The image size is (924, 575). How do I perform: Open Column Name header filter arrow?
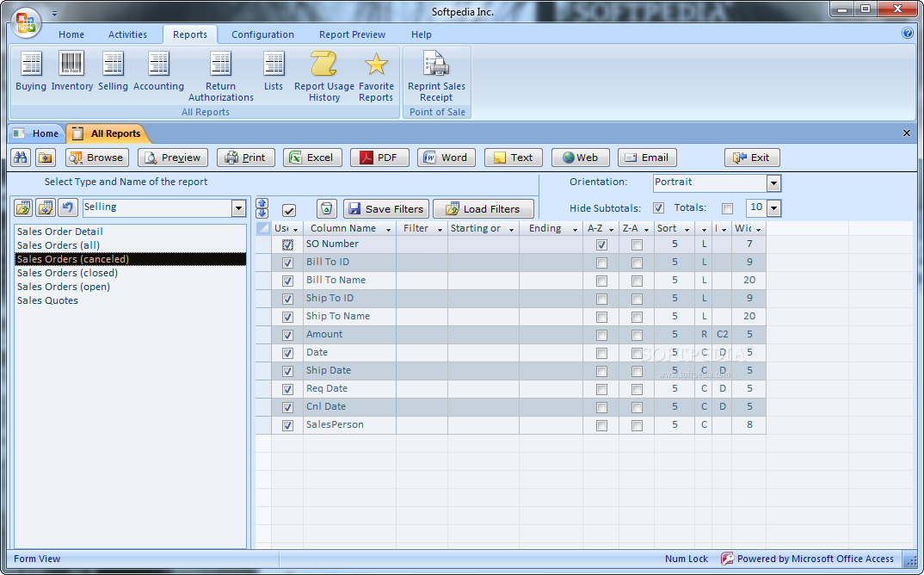[x=388, y=230]
